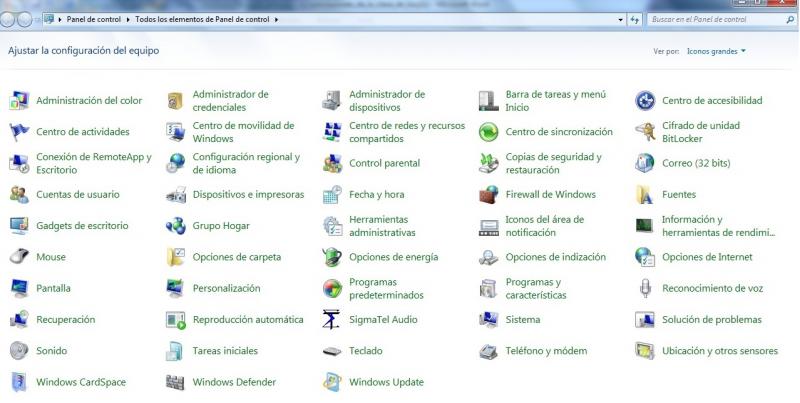Open the Administración del color icon

19,100
